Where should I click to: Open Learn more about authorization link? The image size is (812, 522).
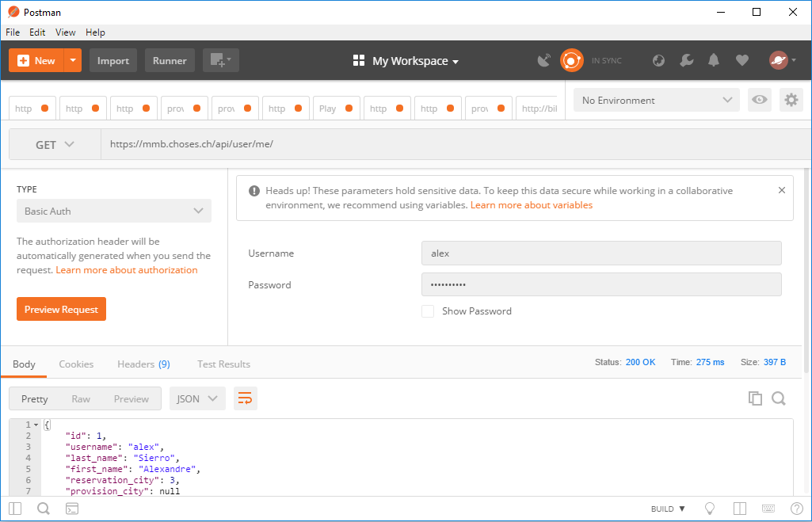point(127,270)
